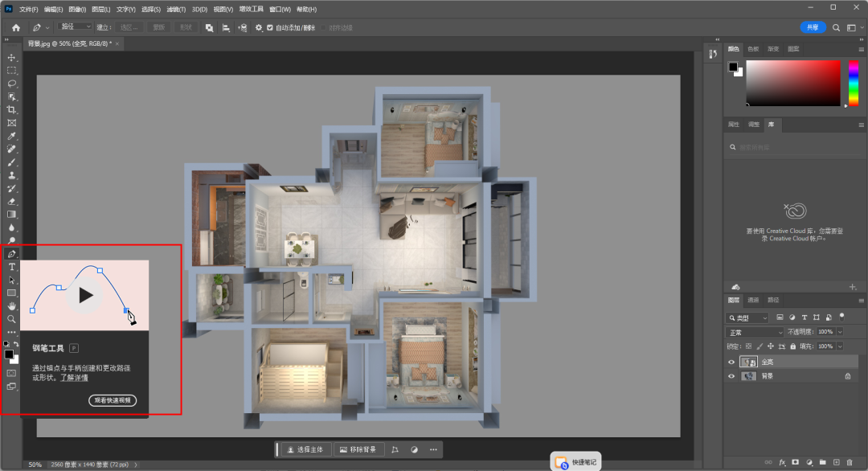Screen dimensions: 868x471
Task: Click the 共享 share button
Action: point(813,27)
